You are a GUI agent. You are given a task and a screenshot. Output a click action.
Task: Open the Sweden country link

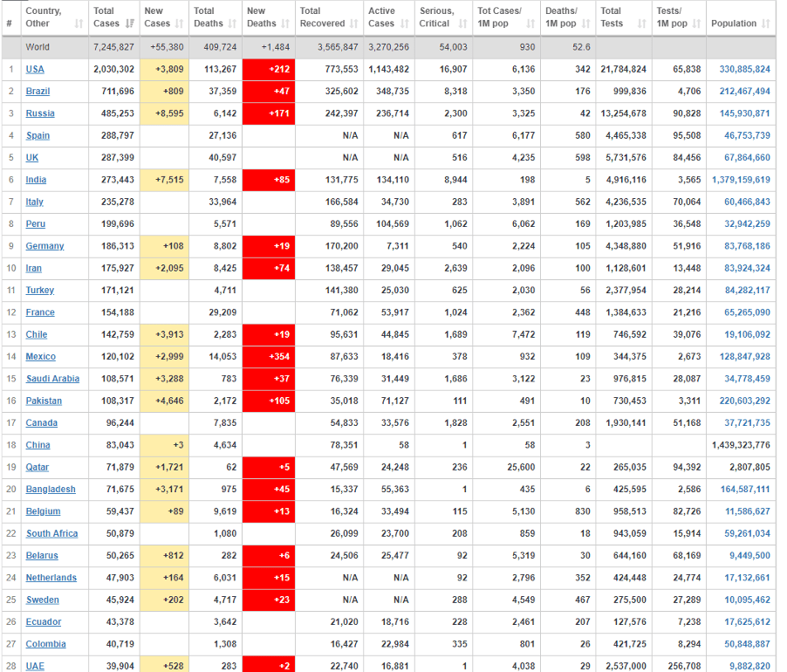click(x=43, y=600)
